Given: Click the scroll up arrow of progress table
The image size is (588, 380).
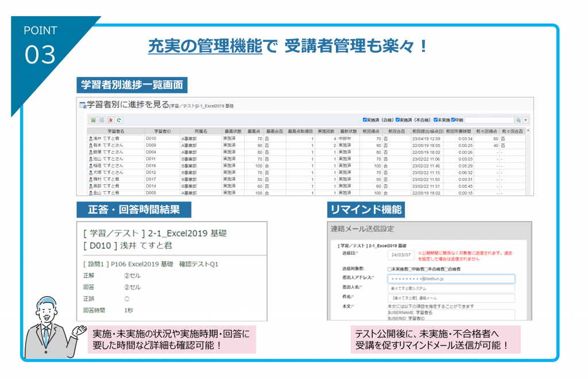Looking at the screenshot, I should click(528, 130).
